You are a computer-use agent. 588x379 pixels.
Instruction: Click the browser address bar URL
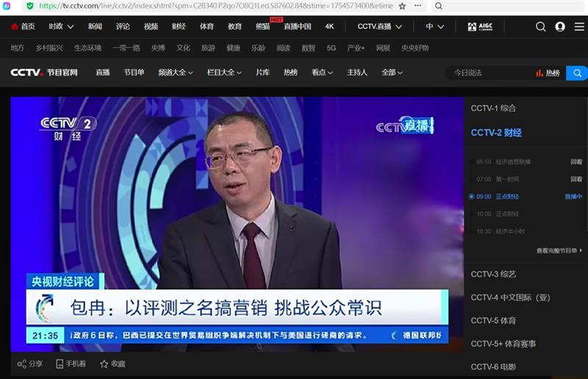point(216,6)
